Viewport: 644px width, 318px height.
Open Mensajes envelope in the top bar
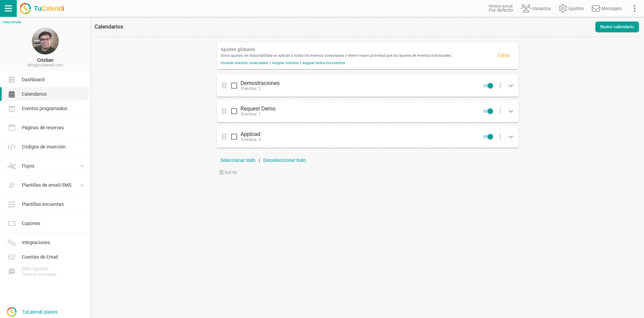pos(606,8)
